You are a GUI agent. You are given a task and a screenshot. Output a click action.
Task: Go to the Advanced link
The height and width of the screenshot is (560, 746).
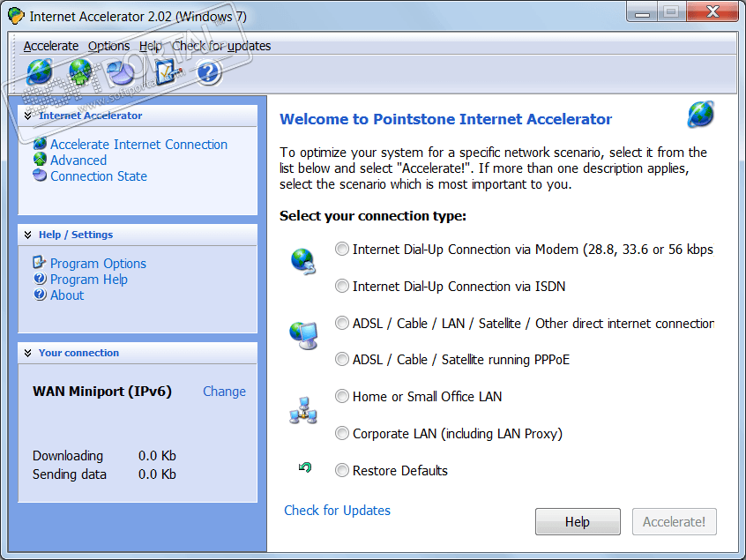78,161
